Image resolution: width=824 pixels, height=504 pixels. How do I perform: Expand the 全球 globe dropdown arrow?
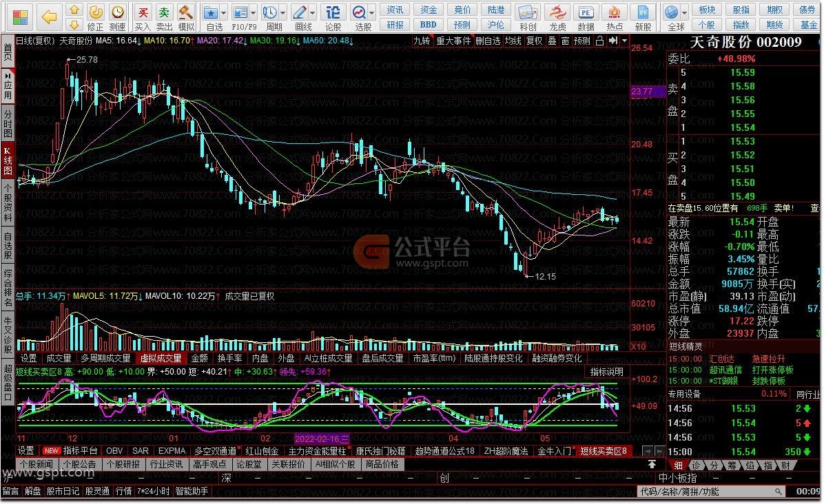pyautogui.click(x=684, y=12)
